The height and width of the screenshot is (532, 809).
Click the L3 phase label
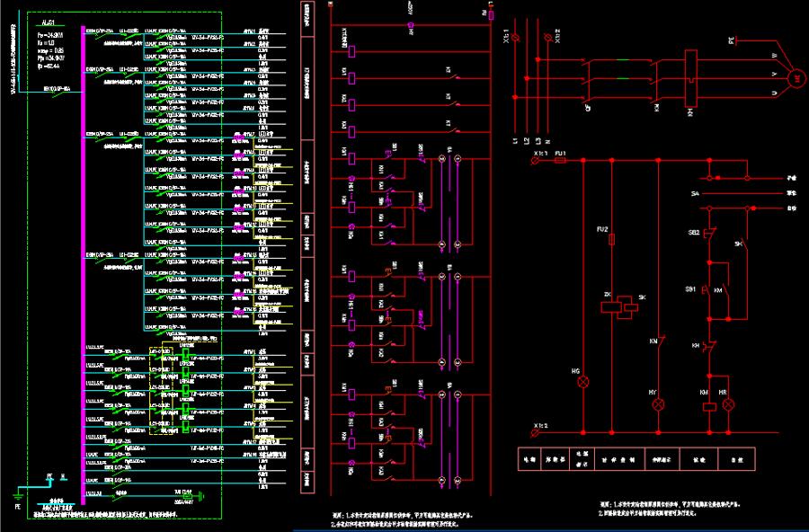(x=538, y=141)
